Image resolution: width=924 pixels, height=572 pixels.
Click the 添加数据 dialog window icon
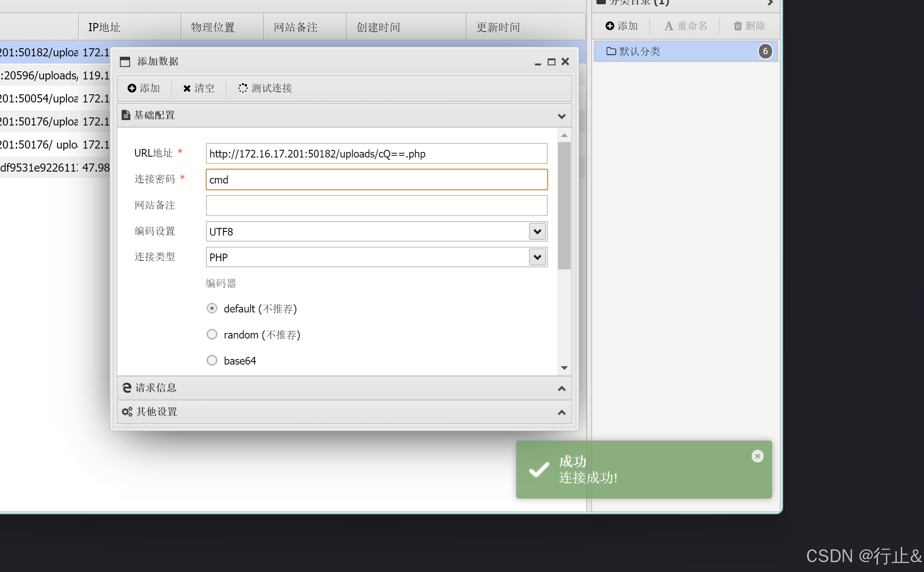tap(125, 62)
